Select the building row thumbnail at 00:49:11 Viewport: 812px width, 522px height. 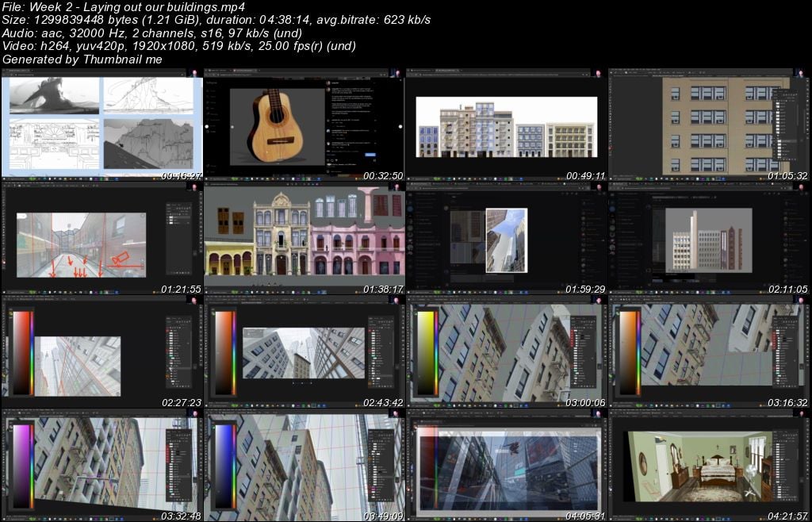coord(506,127)
